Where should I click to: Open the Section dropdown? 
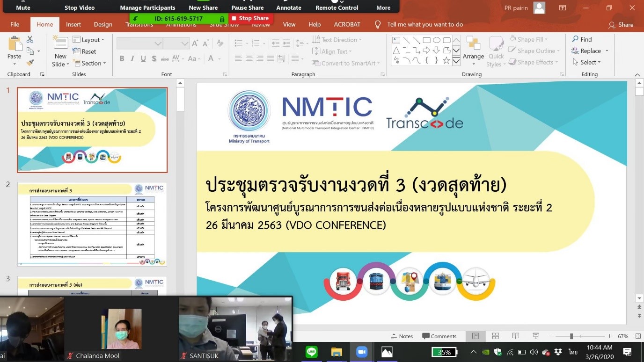89,63
